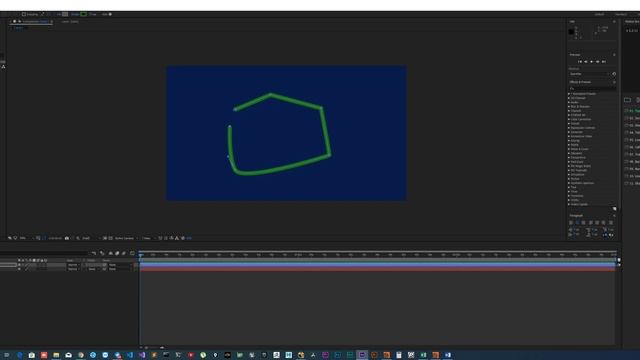
Task: Step forward one frame in Preview panel
Action: point(598,62)
